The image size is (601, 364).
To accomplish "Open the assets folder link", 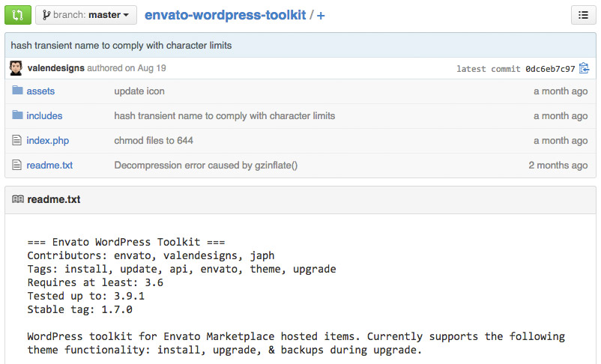I will pyautogui.click(x=40, y=91).
